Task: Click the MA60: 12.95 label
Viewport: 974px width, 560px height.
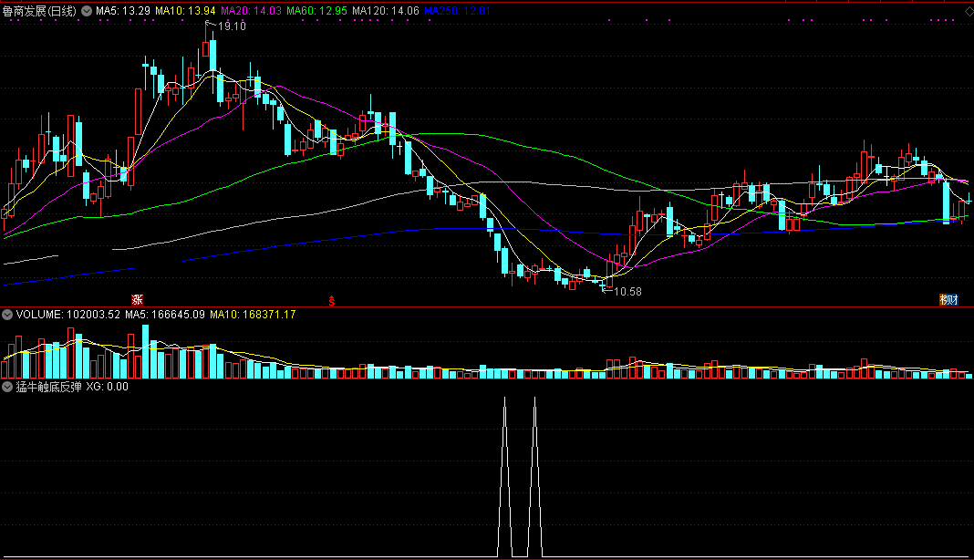Action: pos(316,11)
